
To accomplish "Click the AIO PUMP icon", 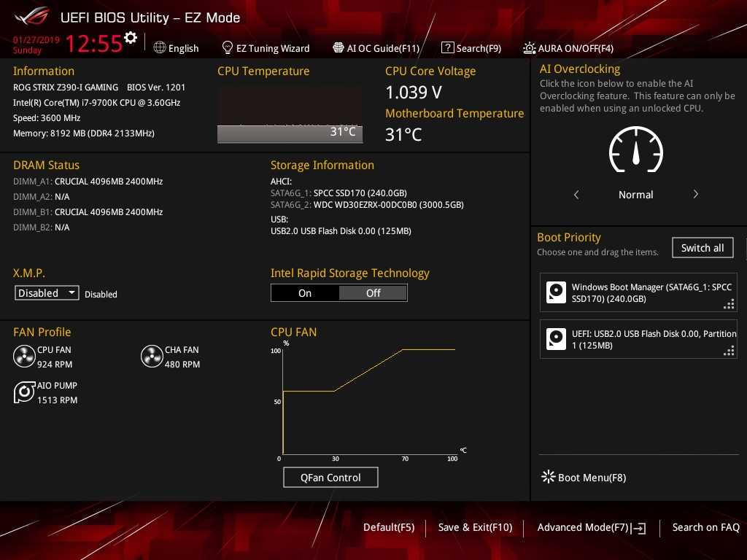I will point(24,392).
